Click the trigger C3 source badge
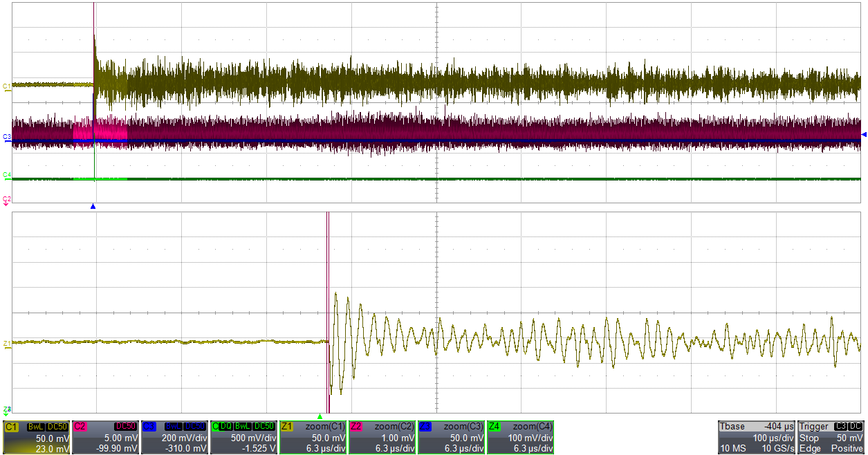This screenshot has width=868, height=455. (x=841, y=427)
